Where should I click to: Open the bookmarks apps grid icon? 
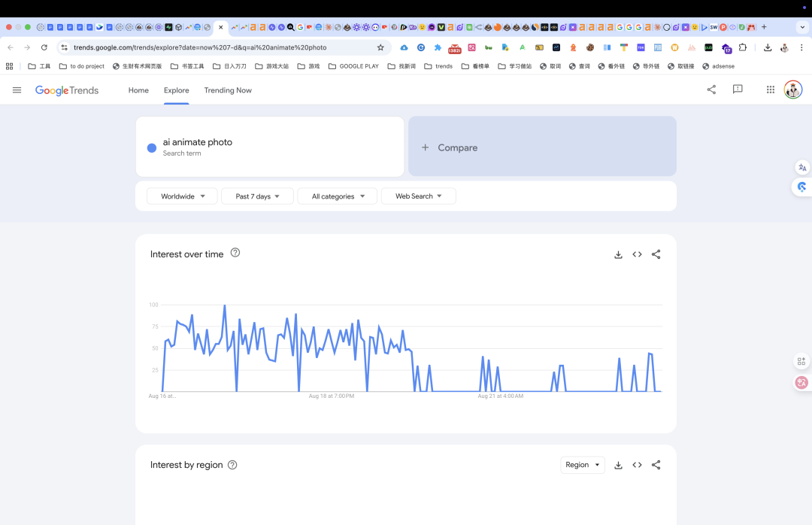(9, 66)
